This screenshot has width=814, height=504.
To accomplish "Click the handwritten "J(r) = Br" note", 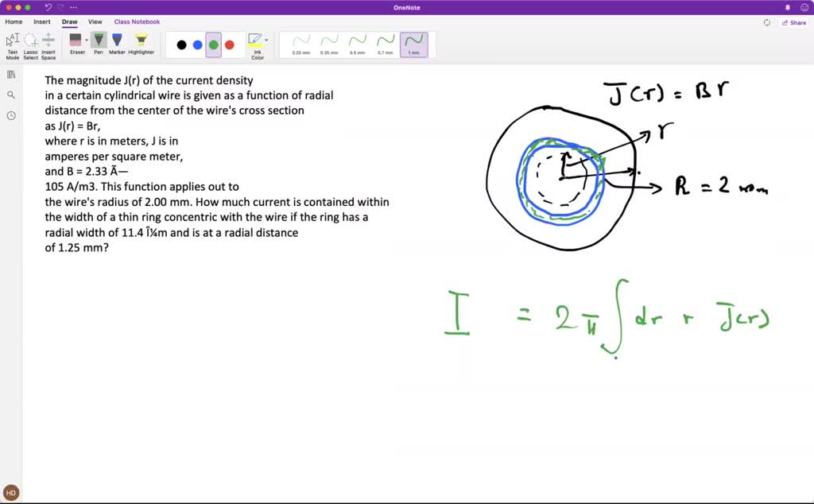I will (667, 92).
